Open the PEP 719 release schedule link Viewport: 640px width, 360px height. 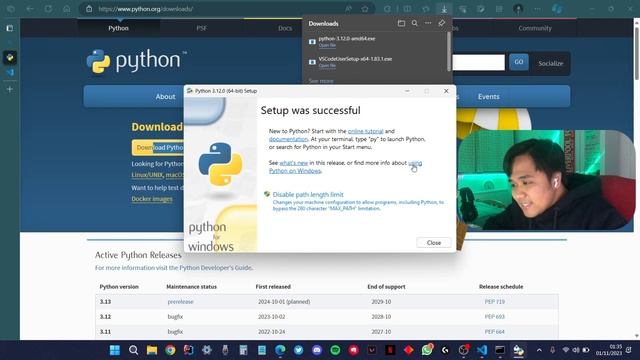pyautogui.click(x=495, y=302)
